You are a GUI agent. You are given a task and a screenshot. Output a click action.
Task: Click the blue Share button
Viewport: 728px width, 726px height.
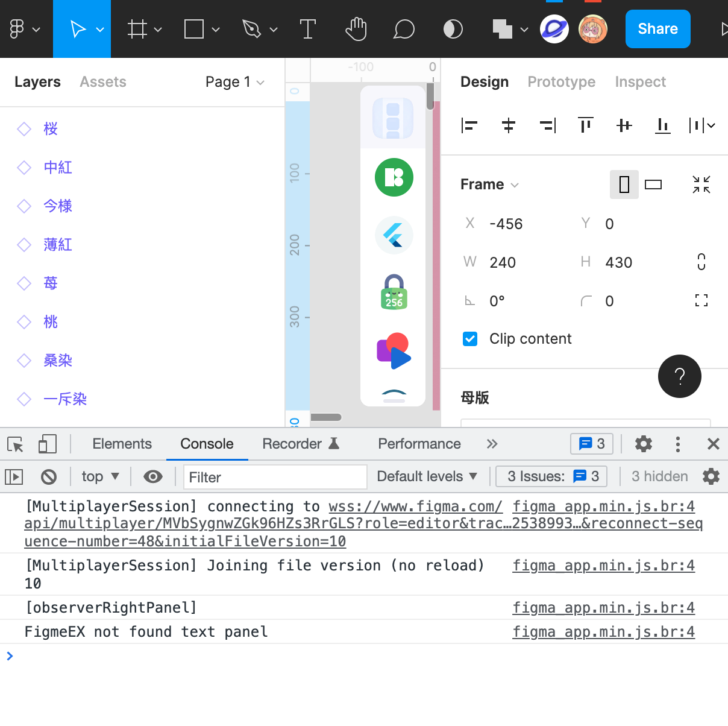(658, 29)
